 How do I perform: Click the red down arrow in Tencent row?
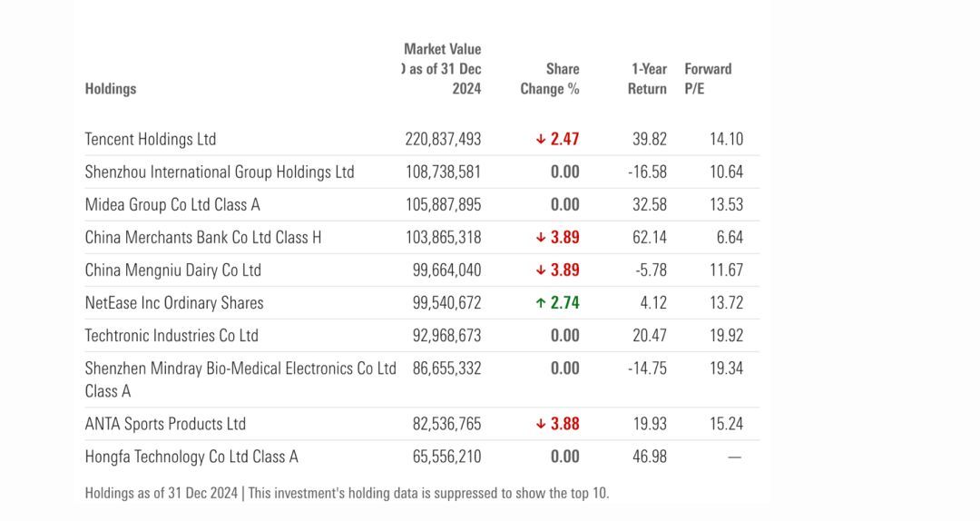tap(541, 140)
